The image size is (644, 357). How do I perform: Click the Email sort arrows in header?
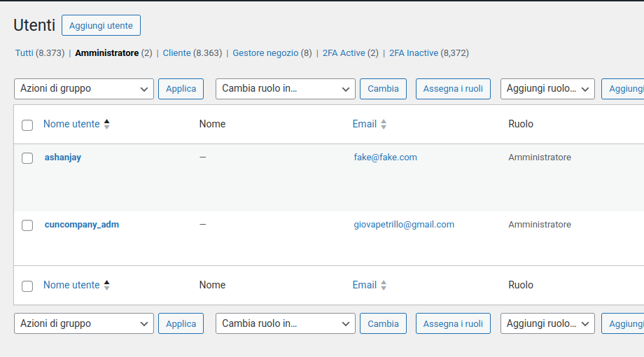point(384,125)
